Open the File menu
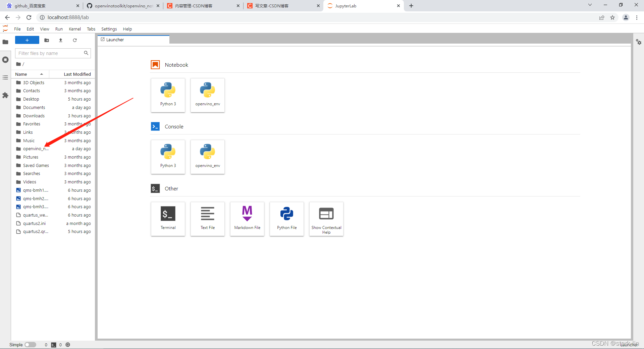 click(17, 29)
